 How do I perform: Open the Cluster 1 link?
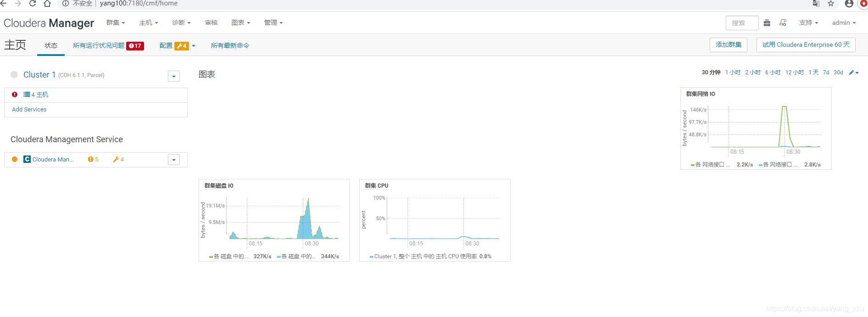pos(39,74)
